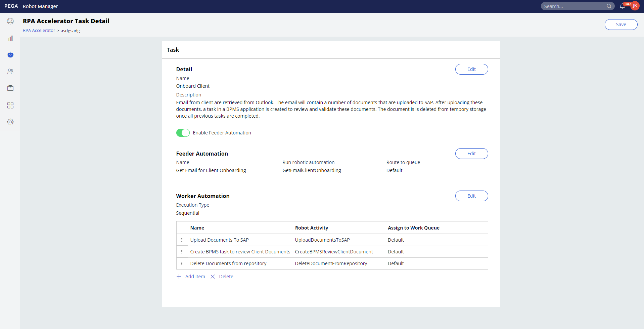This screenshot has height=329, width=644.
Task: Open the dashboard gauge icon in sidebar
Action: [10, 21]
